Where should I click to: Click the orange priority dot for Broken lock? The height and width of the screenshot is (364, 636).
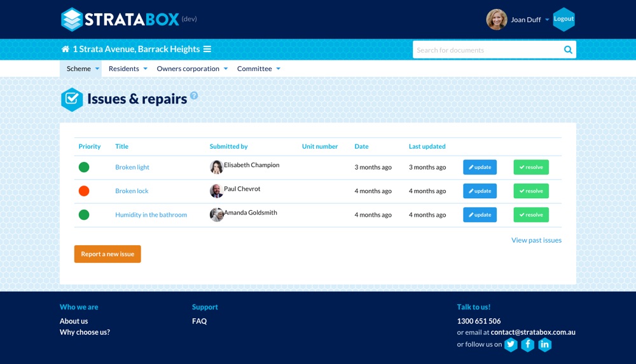pos(84,191)
